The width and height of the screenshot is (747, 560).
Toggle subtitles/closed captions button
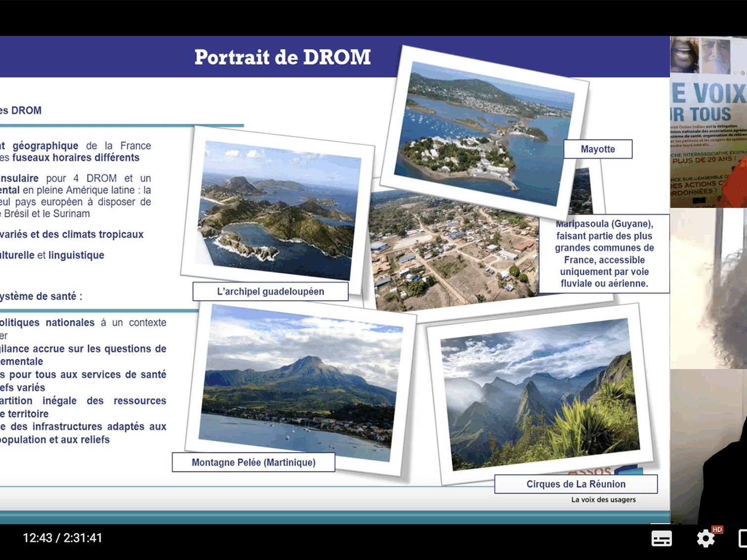point(661,538)
